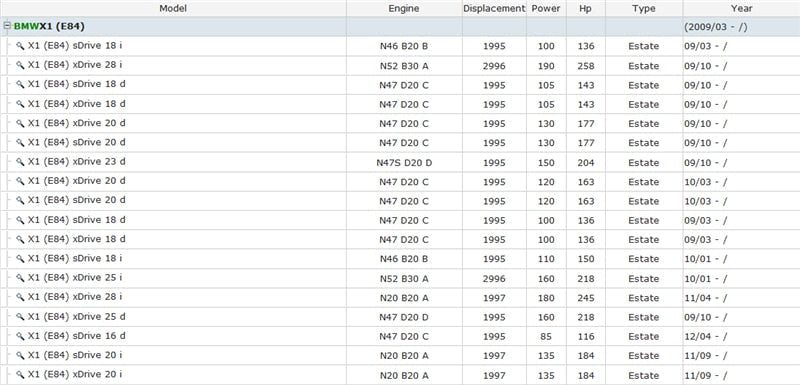800x385 pixels.
Task: Click year value 11/04 - /
Action: (706, 298)
